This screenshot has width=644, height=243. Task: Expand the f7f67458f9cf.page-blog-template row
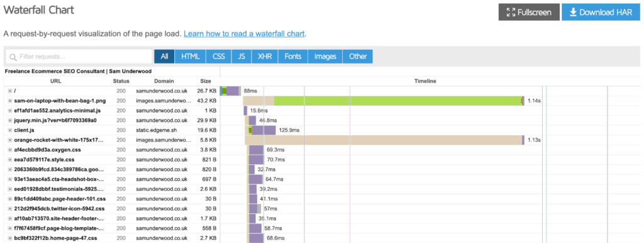10,228
